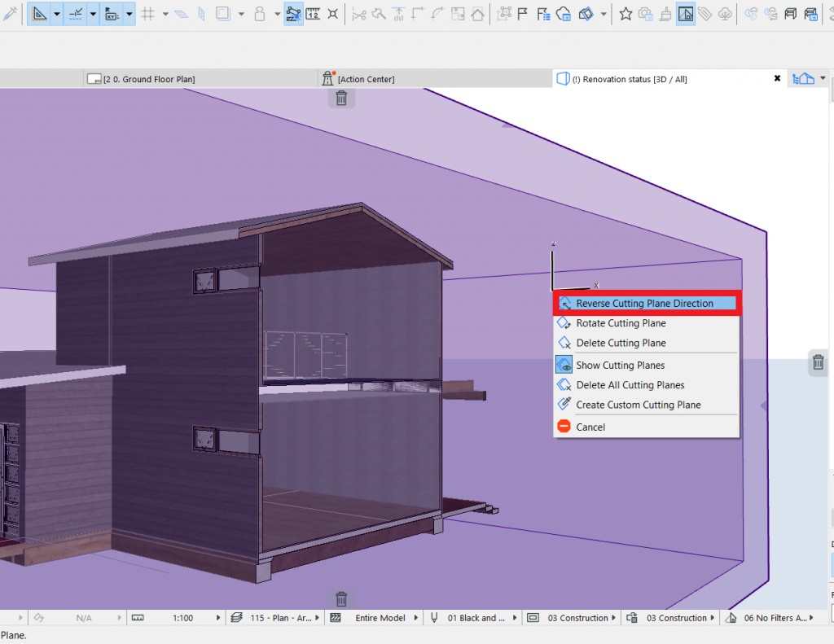Open the first '03 Construction' model view option
Viewport: 834px width, 644px height.
click(572, 618)
